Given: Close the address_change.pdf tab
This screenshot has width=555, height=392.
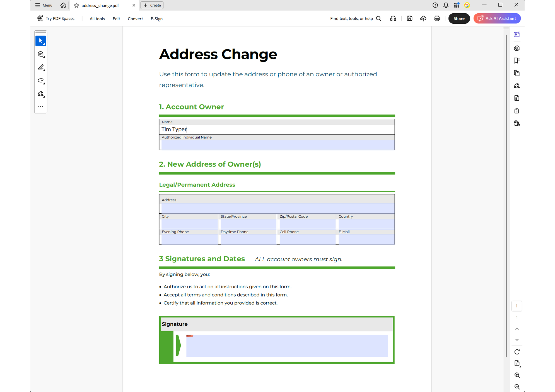Looking at the screenshot, I should click(134, 5).
